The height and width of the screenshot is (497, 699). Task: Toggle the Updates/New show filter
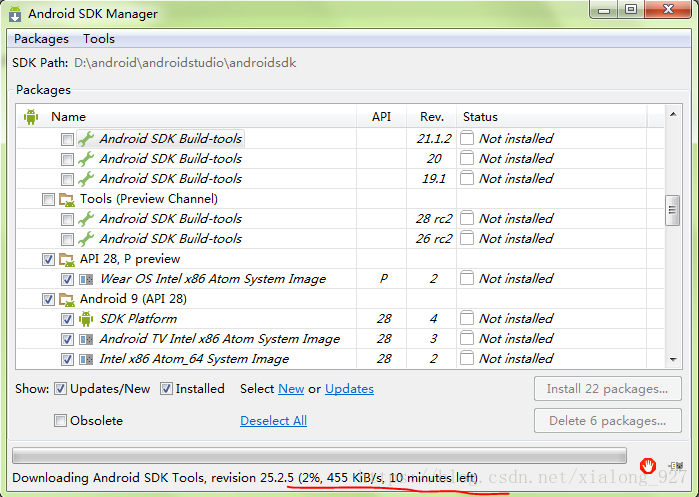(60, 389)
